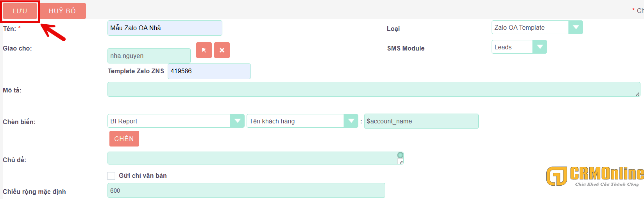Screen dimensions: 644x199
Task: Click the resize grip of Chủ đề field
Action: (401, 162)
